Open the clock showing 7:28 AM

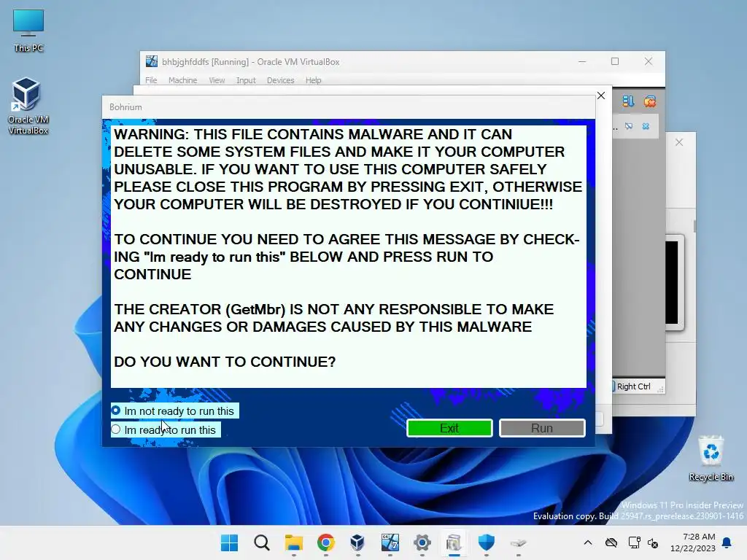693,542
